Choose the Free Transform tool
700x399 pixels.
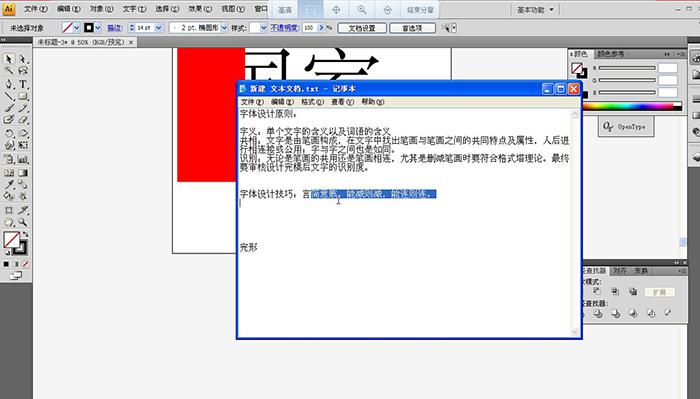[x=23, y=145]
